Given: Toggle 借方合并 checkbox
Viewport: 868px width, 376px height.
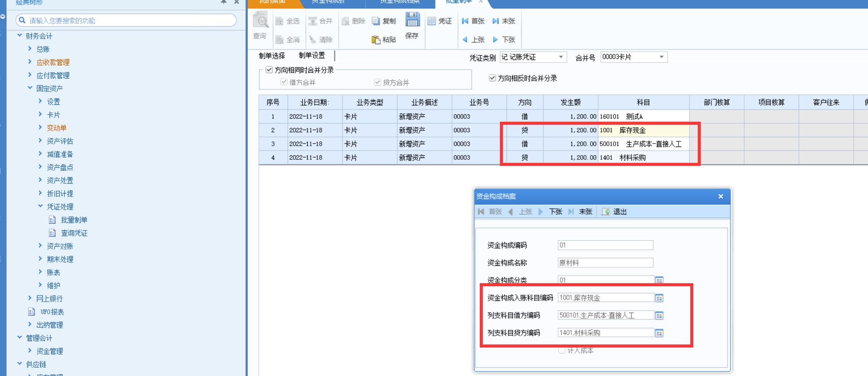Looking at the screenshot, I should point(284,82).
